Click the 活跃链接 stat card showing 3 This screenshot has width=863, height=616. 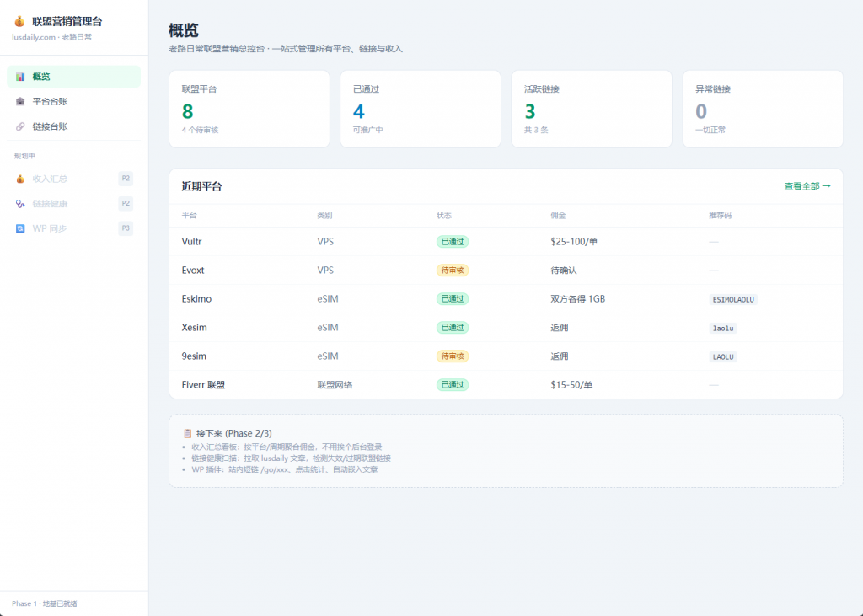point(592,109)
